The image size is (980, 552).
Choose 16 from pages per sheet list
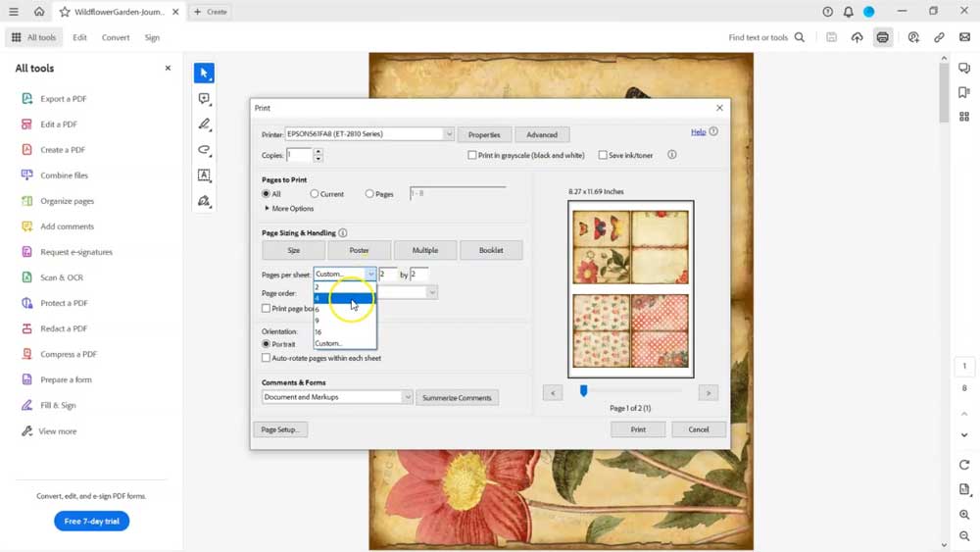(x=318, y=332)
